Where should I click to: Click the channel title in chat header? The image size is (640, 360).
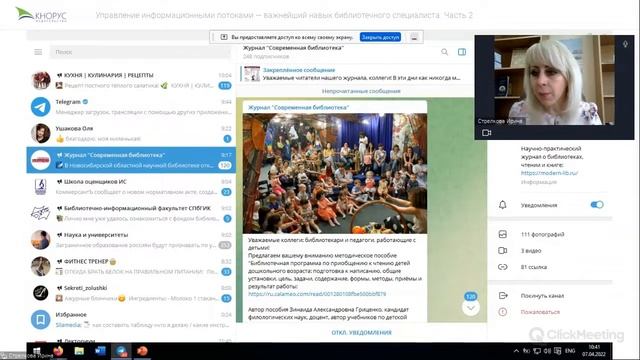coord(293,48)
